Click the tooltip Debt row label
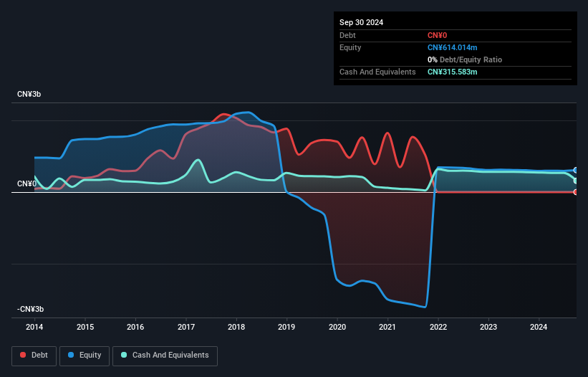Viewport: 588px width, 377px height. pos(347,35)
